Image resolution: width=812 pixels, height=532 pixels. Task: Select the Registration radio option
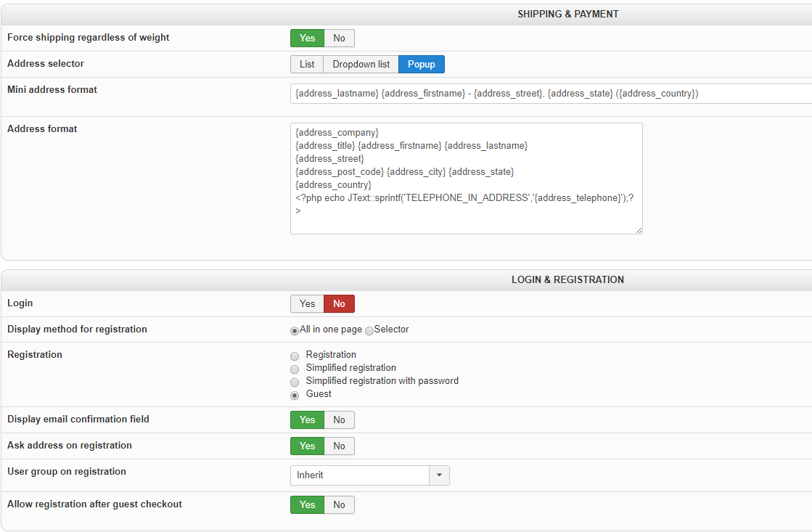(295, 356)
